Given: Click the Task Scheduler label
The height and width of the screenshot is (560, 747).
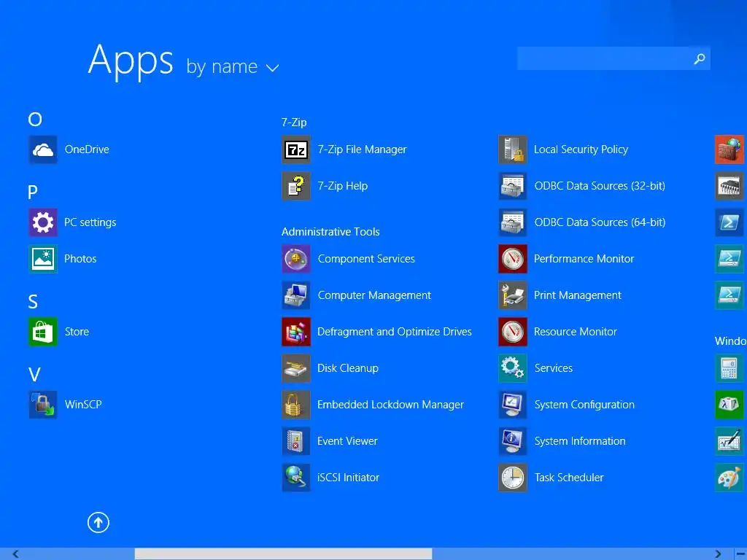Looking at the screenshot, I should click(569, 478).
